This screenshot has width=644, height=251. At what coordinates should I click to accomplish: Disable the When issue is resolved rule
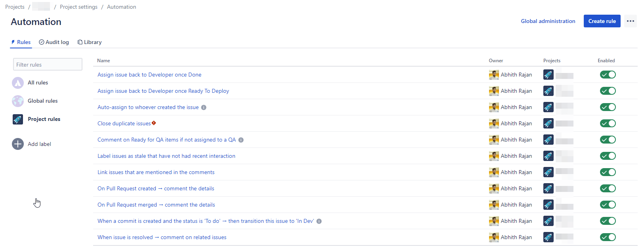tap(608, 238)
